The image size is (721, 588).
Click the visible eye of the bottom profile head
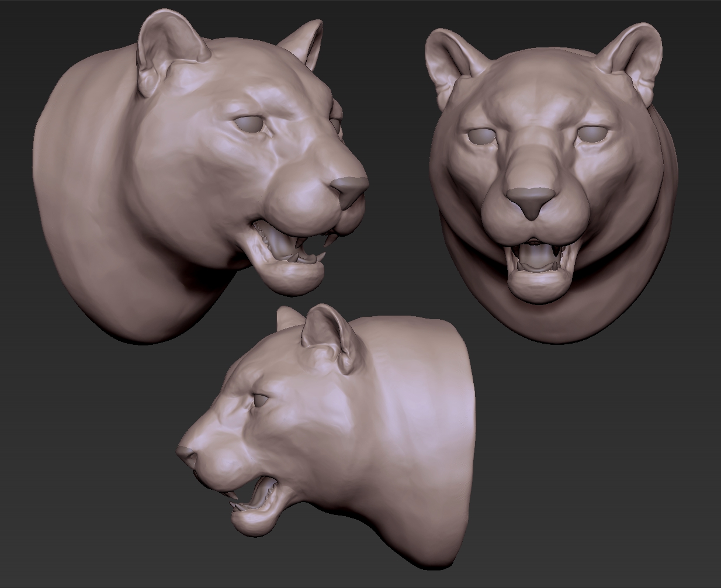click(x=261, y=400)
